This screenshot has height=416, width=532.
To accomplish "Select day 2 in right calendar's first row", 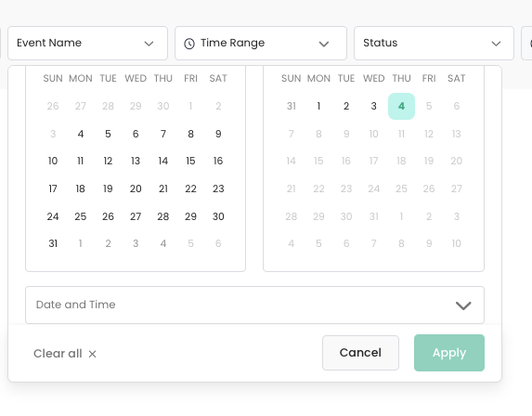I will [346, 106].
